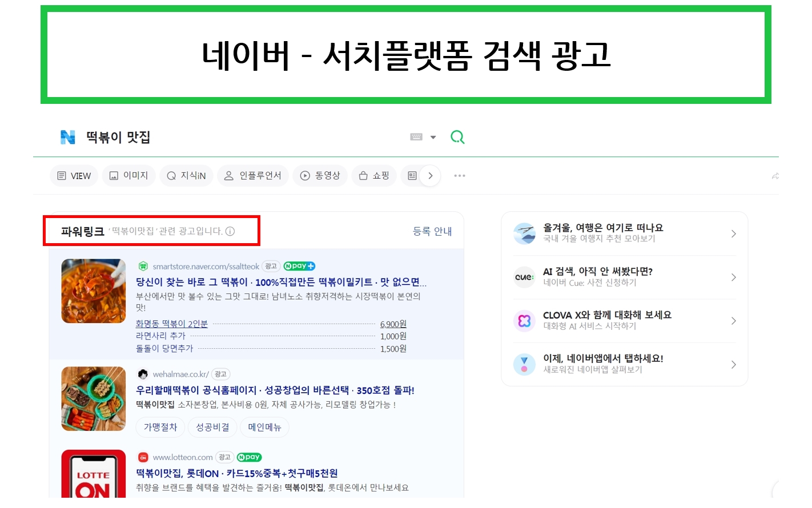Click the 메인메뉴 button
The height and width of the screenshot is (508, 812).
[264, 427]
